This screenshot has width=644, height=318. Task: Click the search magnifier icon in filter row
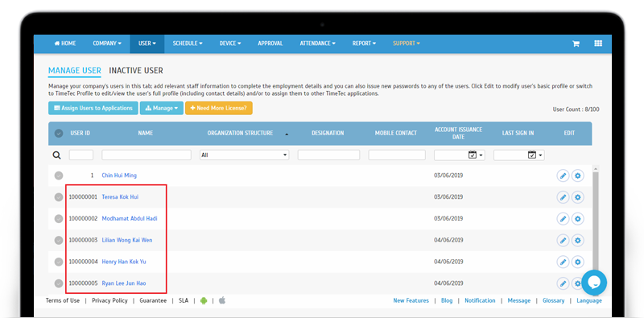coord(57,155)
